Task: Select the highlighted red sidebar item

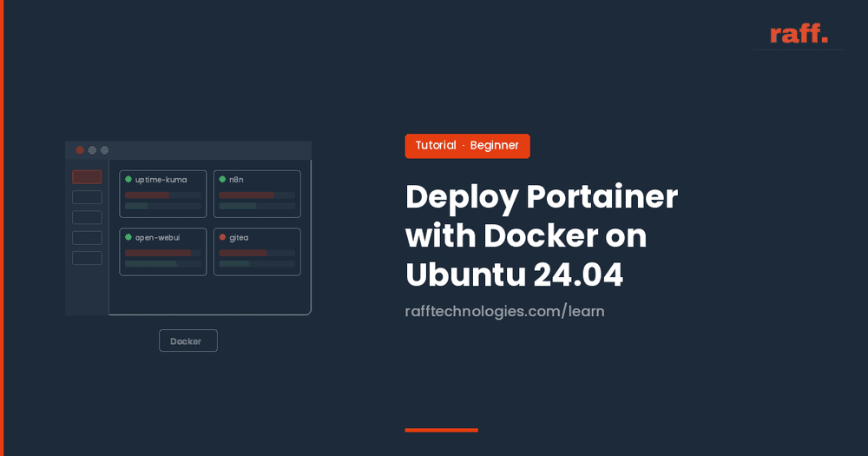Action: tap(87, 176)
